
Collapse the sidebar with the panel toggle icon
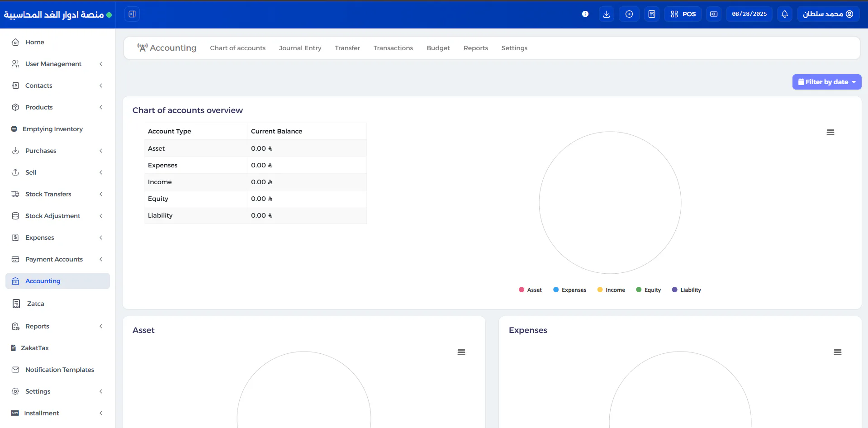click(132, 14)
